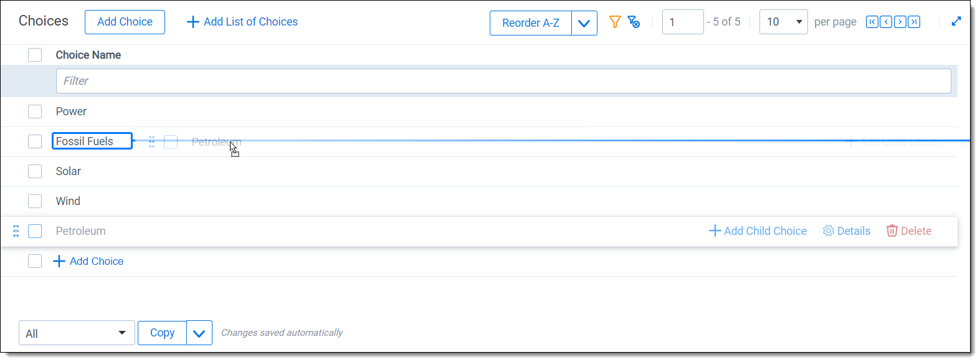Expand the Choices panel to fullscreen
The width and height of the screenshot is (980, 362).
956,22
